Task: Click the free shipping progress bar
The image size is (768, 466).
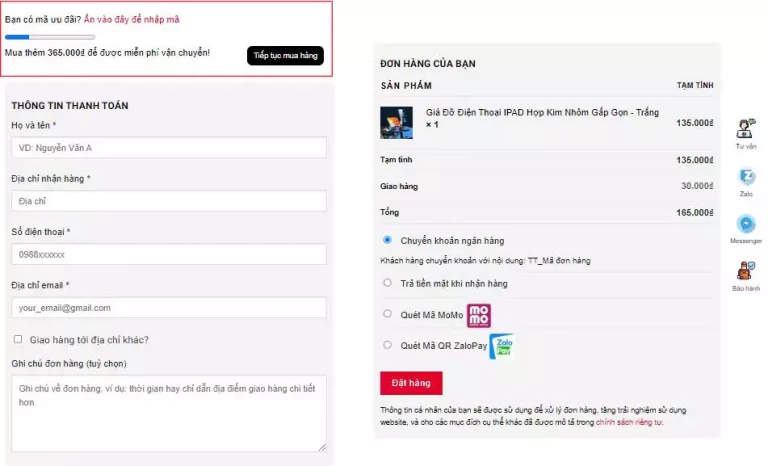Action: point(49,37)
